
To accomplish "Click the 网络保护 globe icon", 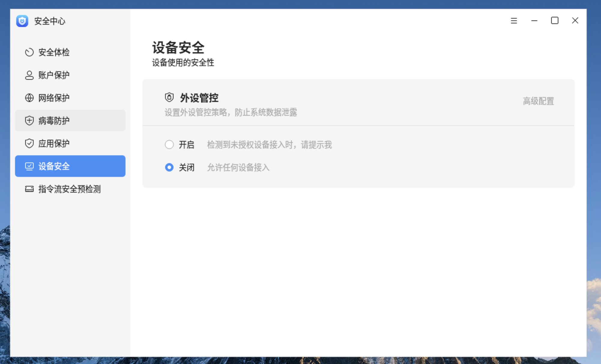I will (29, 98).
